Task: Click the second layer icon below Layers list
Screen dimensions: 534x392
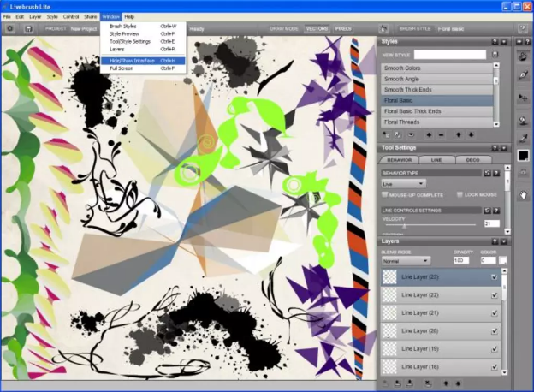Action: [397, 383]
